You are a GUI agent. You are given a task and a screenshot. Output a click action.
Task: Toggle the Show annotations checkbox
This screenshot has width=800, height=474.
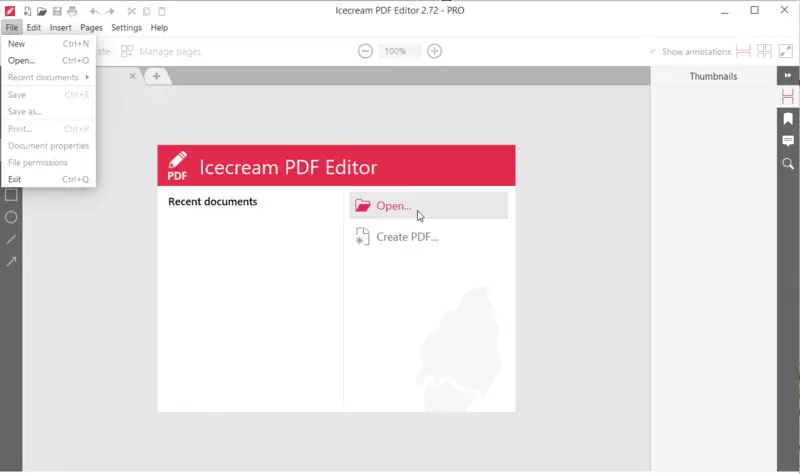[652, 52]
